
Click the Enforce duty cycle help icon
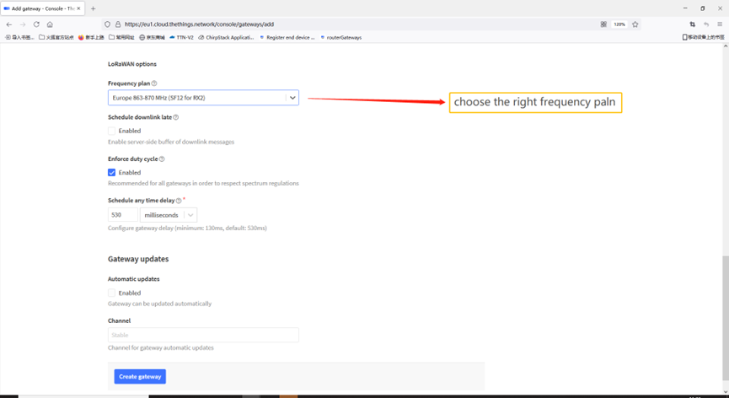[162, 159]
